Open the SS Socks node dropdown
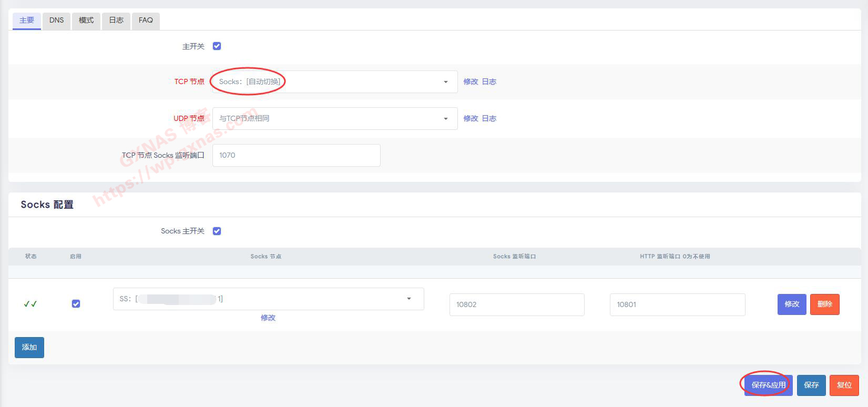 click(268, 299)
